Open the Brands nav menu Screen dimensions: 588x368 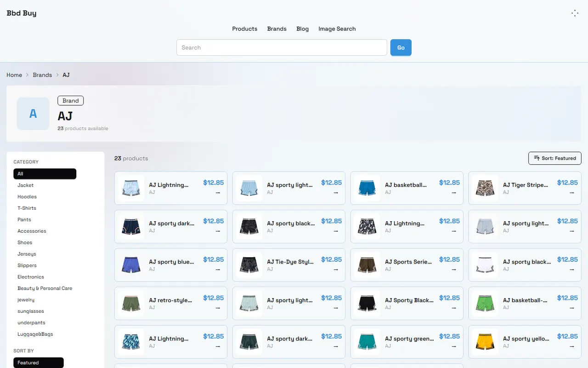(x=277, y=29)
